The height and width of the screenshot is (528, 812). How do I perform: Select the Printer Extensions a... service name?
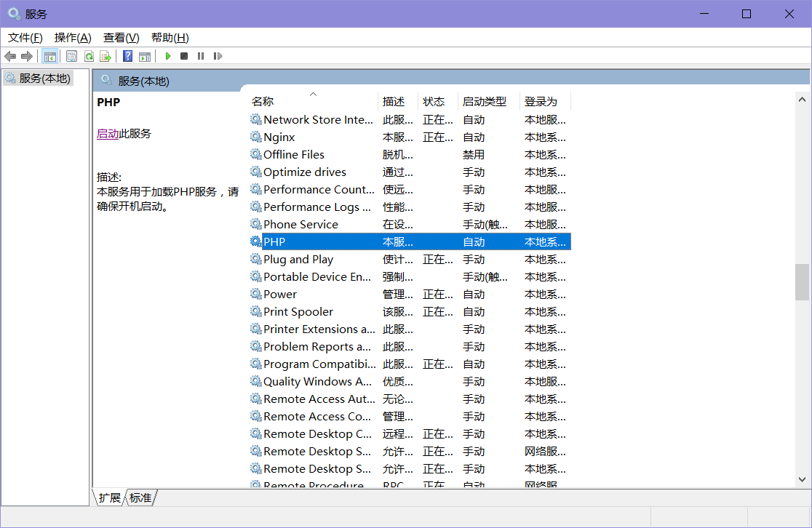319,329
